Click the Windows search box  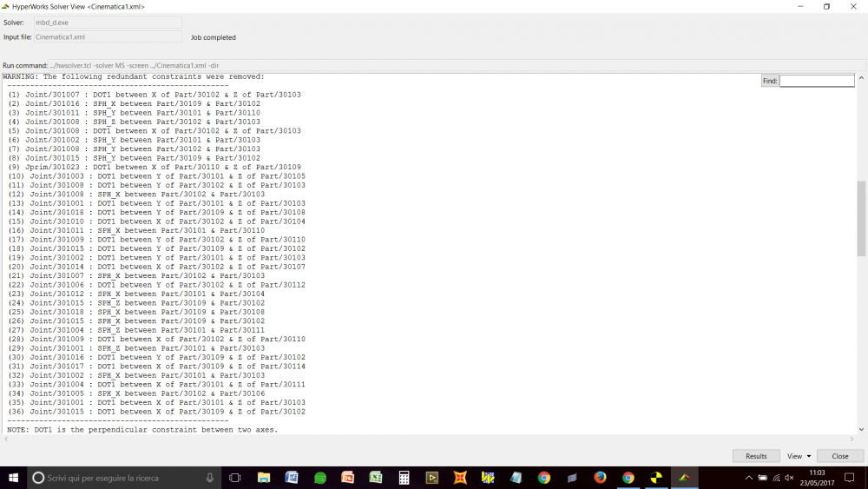pos(113,478)
